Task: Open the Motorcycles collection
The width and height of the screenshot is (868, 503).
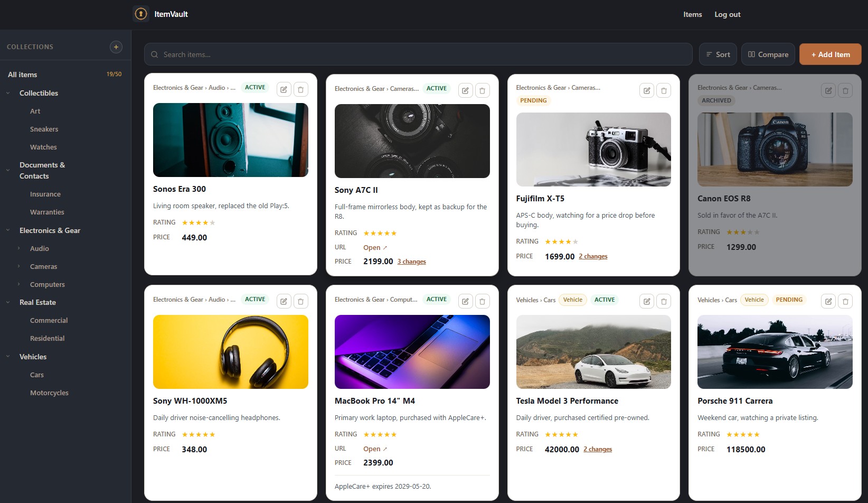Action: (49, 393)
